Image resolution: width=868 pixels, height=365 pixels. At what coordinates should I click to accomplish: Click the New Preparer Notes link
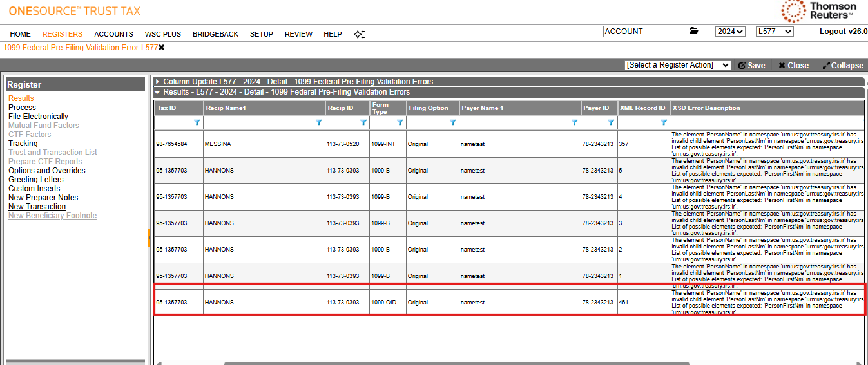click(43, 198)
